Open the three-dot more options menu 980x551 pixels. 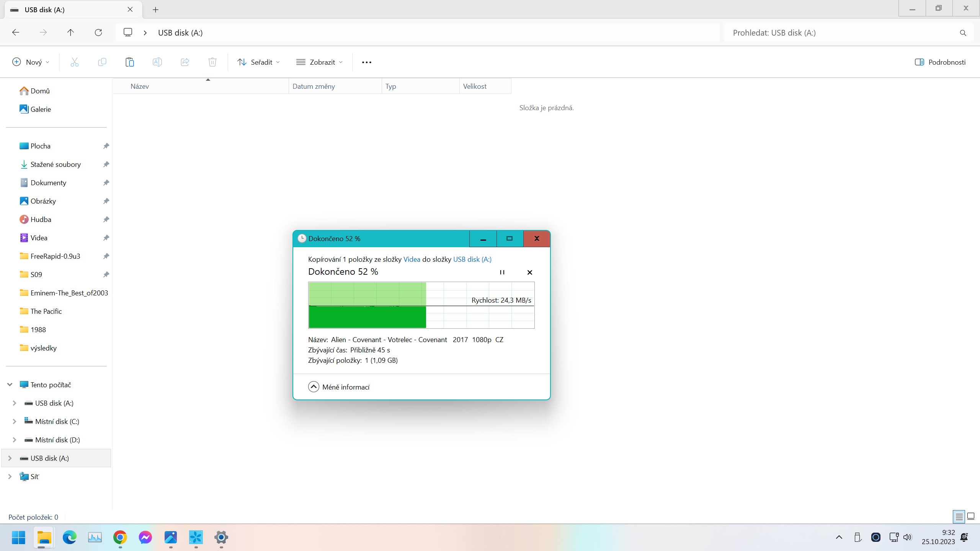coord(366,62)
